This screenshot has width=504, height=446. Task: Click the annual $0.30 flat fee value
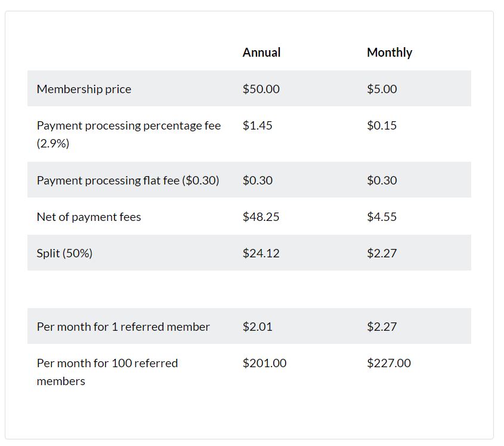tap(258, 180)
